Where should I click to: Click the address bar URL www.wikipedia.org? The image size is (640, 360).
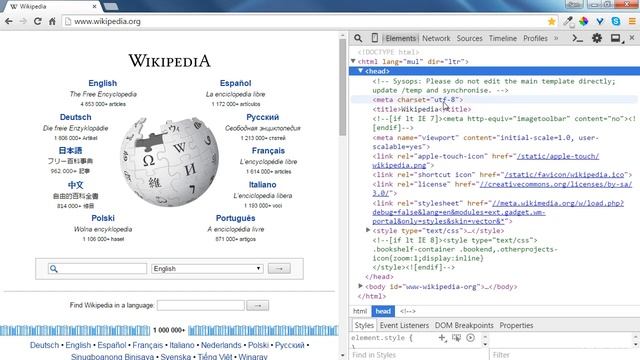(x=107, y=21)
